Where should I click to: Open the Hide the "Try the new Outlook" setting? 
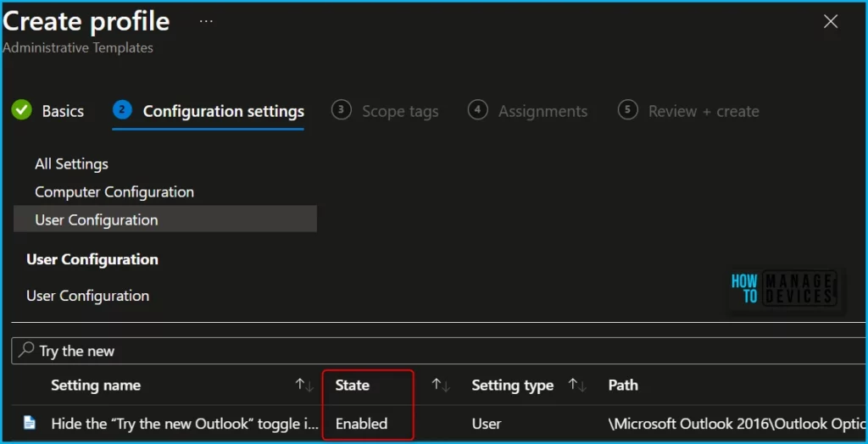pos(185,424)
